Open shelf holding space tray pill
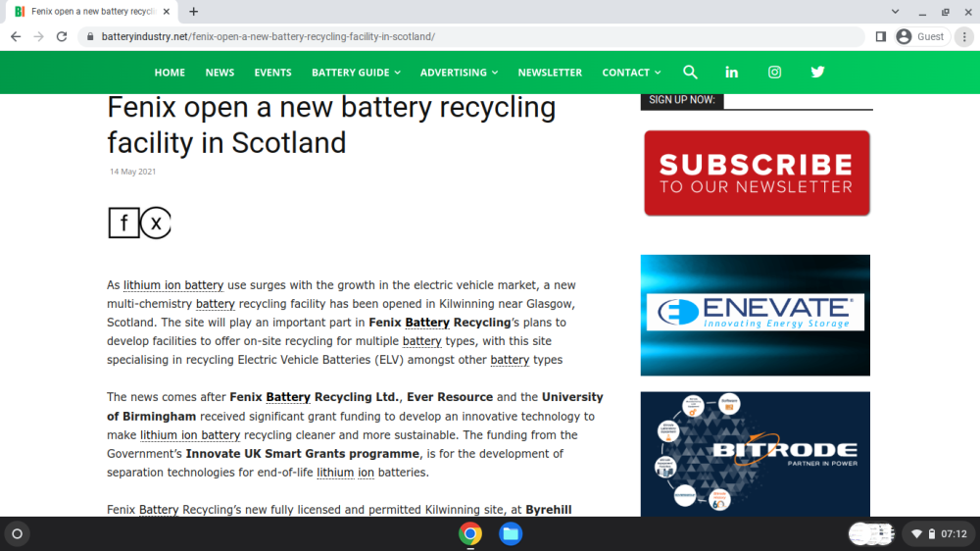 click(871, 534)
